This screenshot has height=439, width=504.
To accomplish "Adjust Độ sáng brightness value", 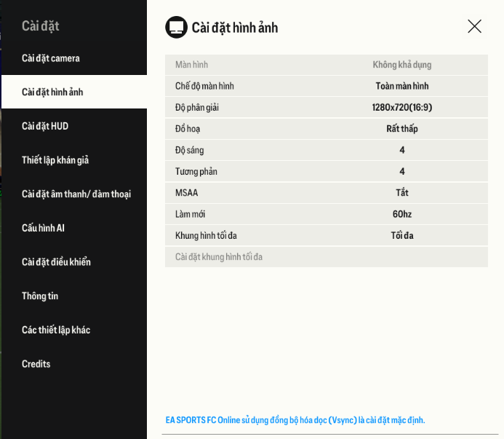I will 401,150.
